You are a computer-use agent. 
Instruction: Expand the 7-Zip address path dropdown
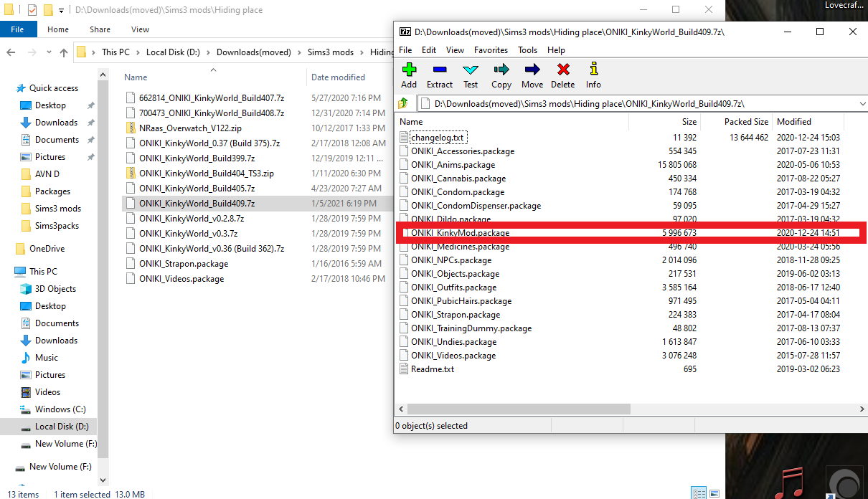point(862,104)
